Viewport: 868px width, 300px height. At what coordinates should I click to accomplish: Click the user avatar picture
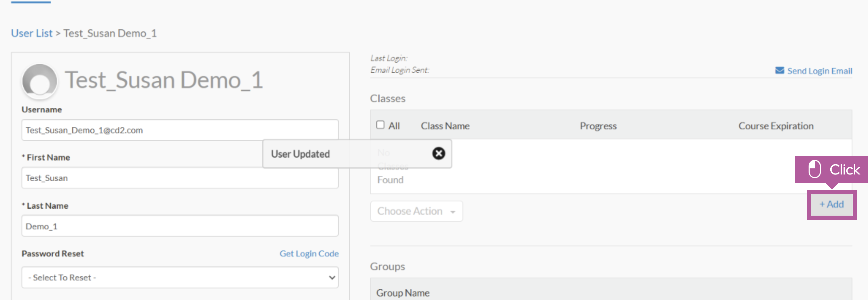[39, 81]
